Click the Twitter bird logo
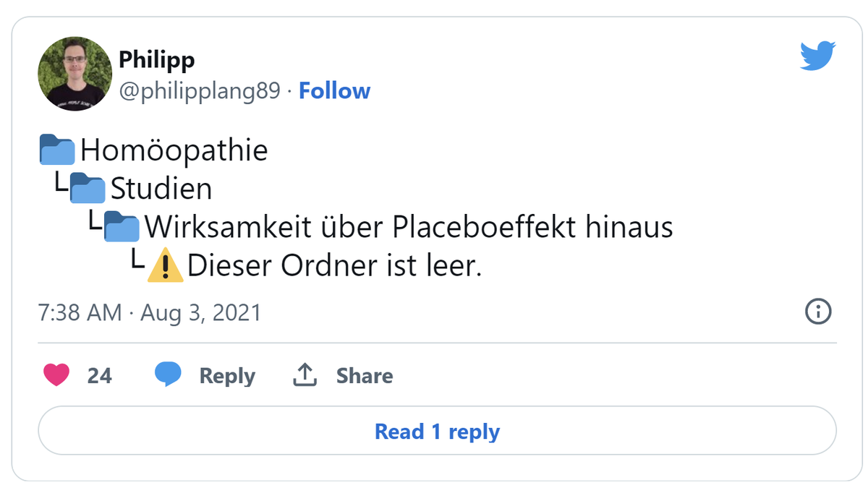The image size is (868, 488). pos(817,56)
